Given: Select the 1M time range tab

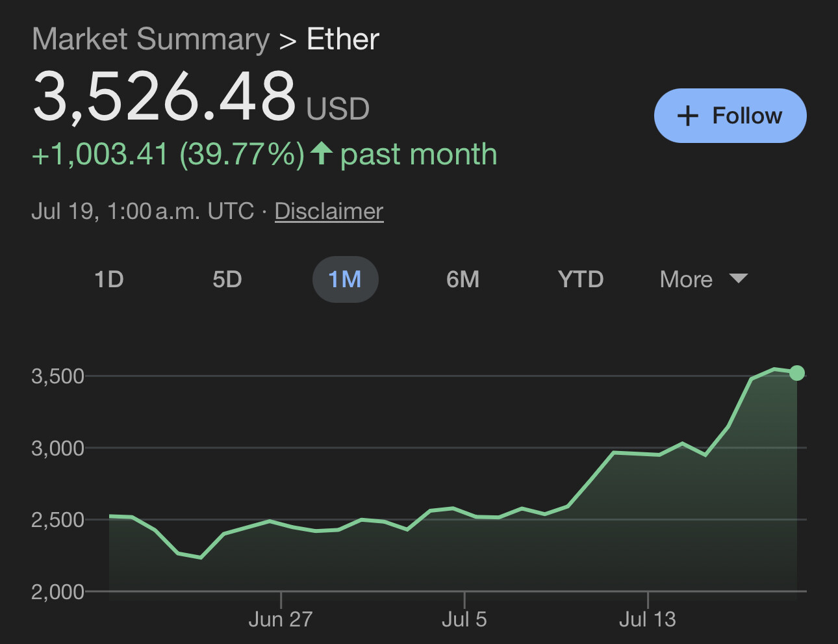Looking at the screenshot, I should 345,279.
